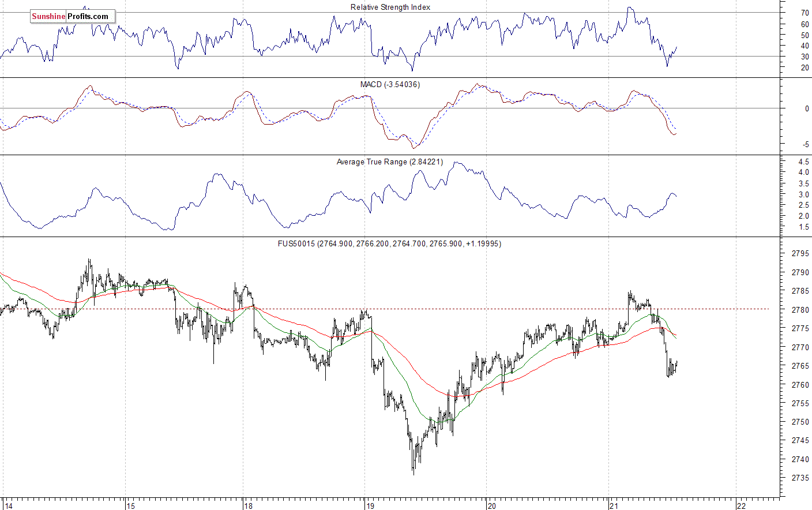This screenshot has width=812, height=510.
Task: Click the Relative Strength Index title
Action: coord(390,7)
